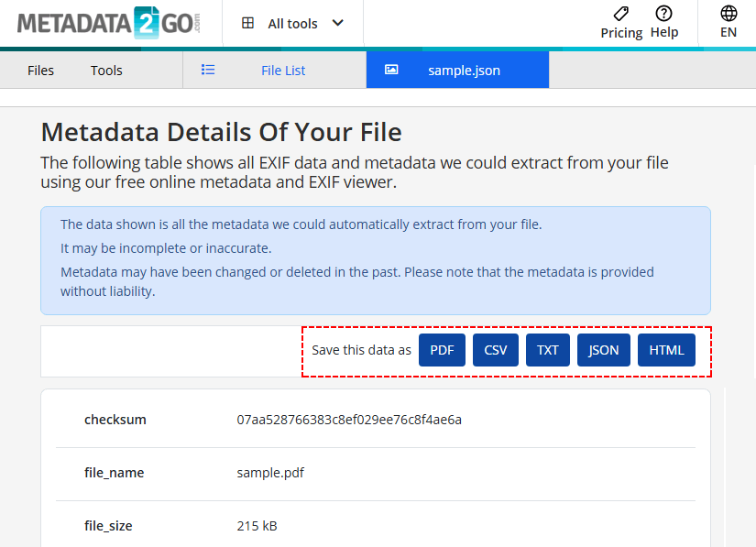This screenshot has width=756, height=547.
Task: Export the table as HTML
Action: pyautogui.click(x=666, y=349)
